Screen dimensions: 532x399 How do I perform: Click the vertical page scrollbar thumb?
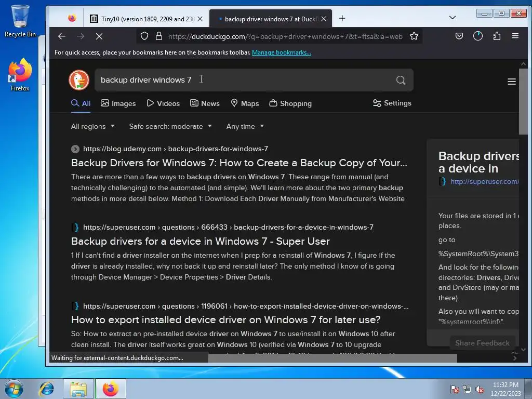(x=523, y=101)
